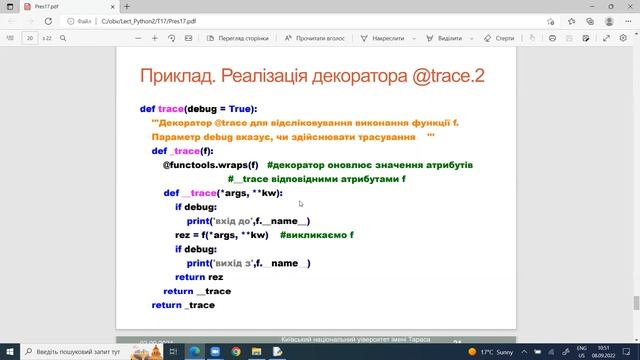Viewport: 640px width, 360px height.
Task: Open the notification center
Action: click(x=627, y=352)
